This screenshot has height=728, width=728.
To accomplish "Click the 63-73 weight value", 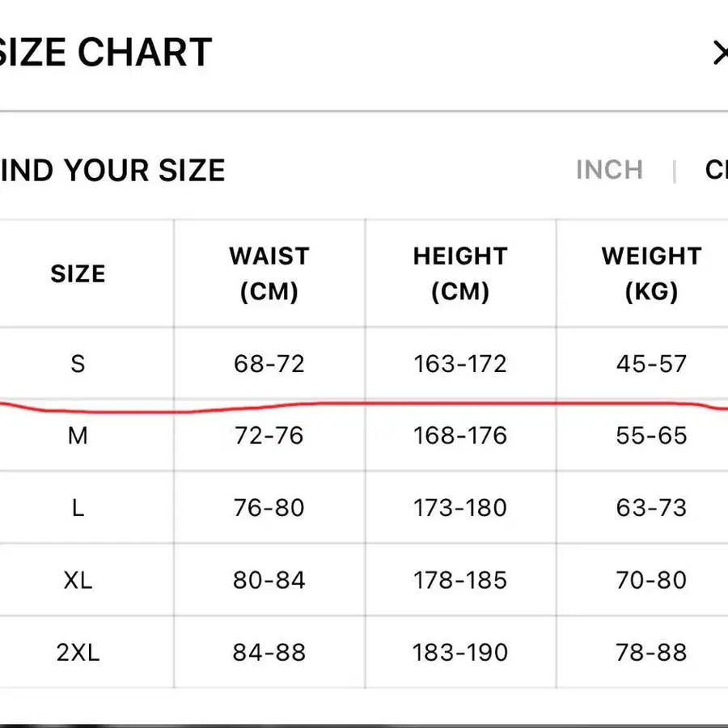I will [x=651, y=508].
